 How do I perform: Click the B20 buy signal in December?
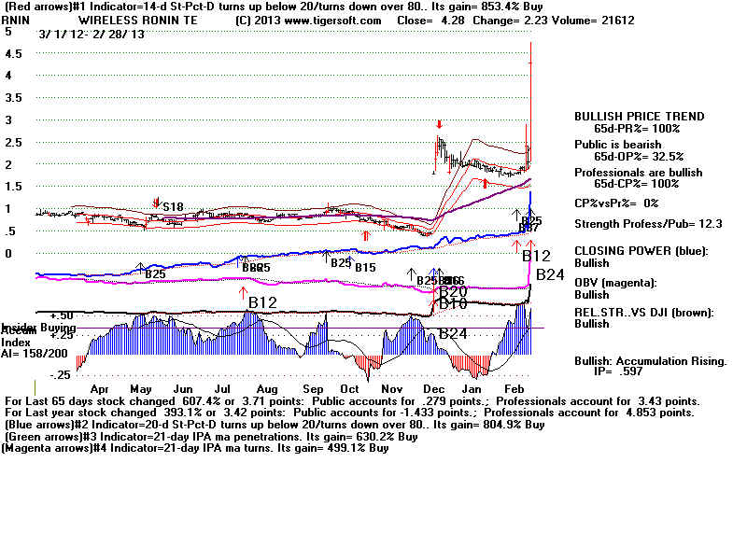pos(453,291)
